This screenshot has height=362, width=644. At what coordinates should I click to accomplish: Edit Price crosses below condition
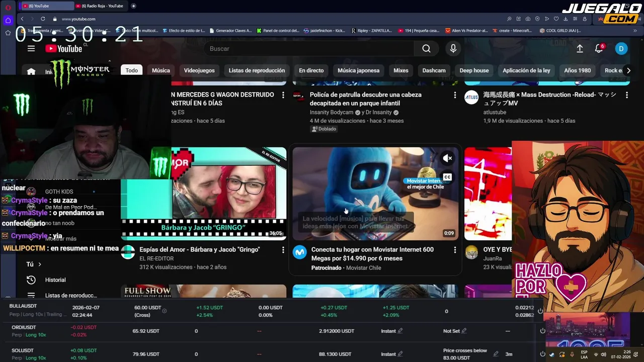tap(496, 354)
